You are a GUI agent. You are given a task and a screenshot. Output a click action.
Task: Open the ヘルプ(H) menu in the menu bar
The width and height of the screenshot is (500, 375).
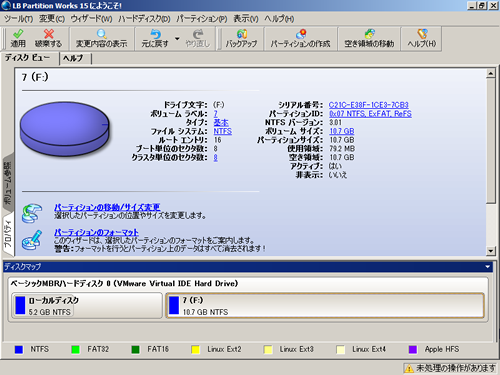[279, 19]
